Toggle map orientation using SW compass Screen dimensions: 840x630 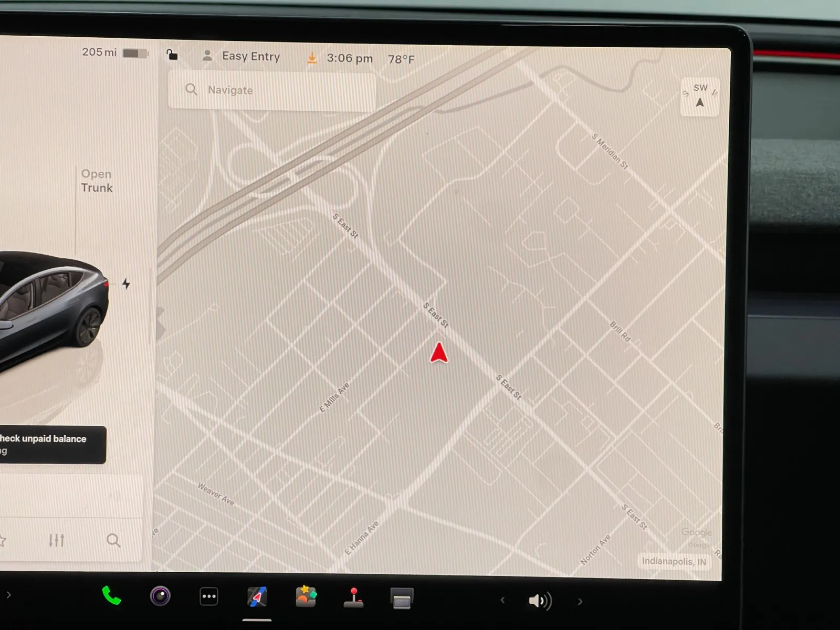700,96
